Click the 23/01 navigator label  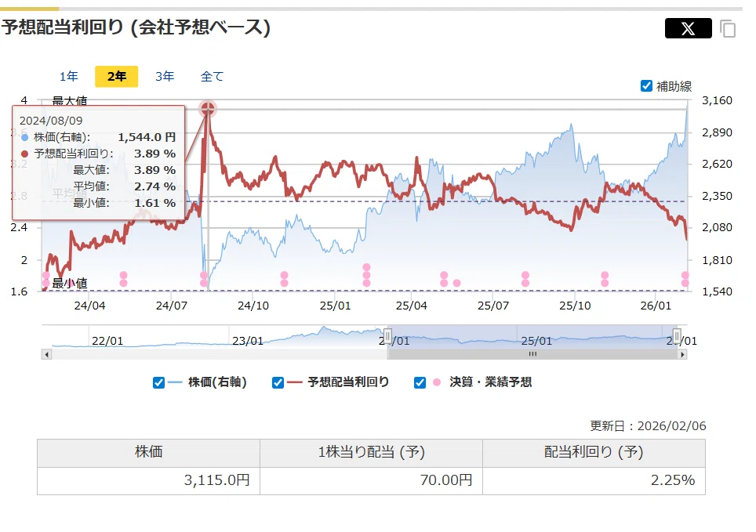(x=248, y=341)
